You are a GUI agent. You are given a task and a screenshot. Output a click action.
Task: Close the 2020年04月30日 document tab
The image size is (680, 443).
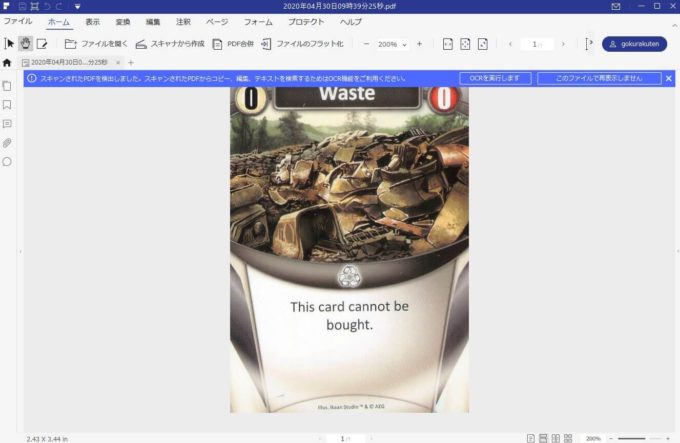(x=118, y=62)
